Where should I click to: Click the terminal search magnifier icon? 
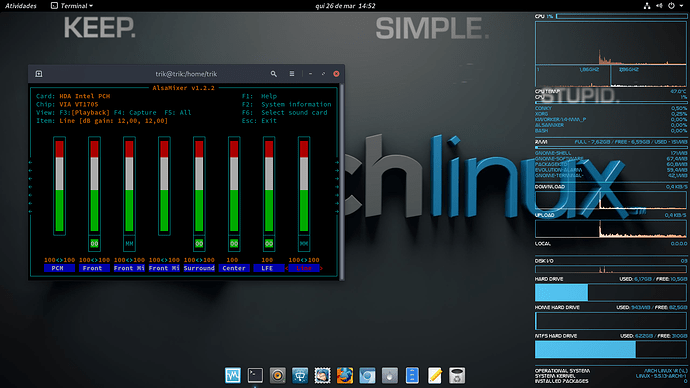[274, 74]
